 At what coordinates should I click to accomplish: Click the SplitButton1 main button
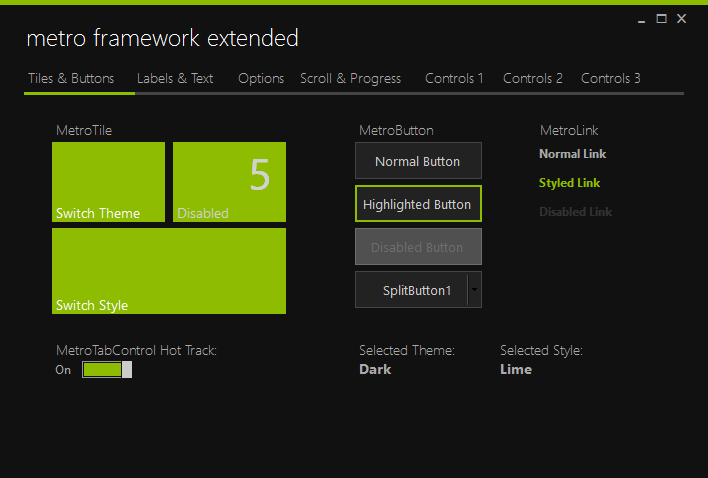tap(411, 290)
